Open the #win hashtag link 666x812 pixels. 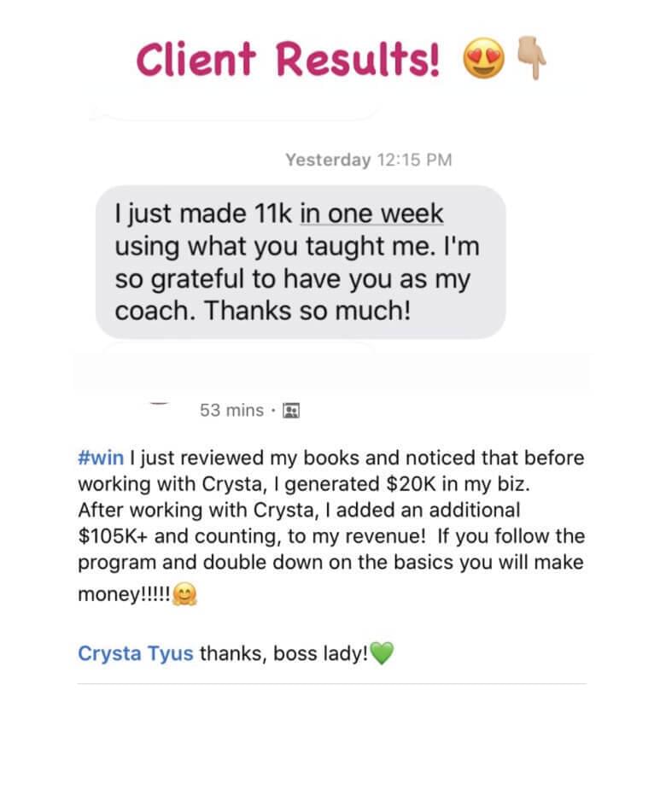pos(101,458)
